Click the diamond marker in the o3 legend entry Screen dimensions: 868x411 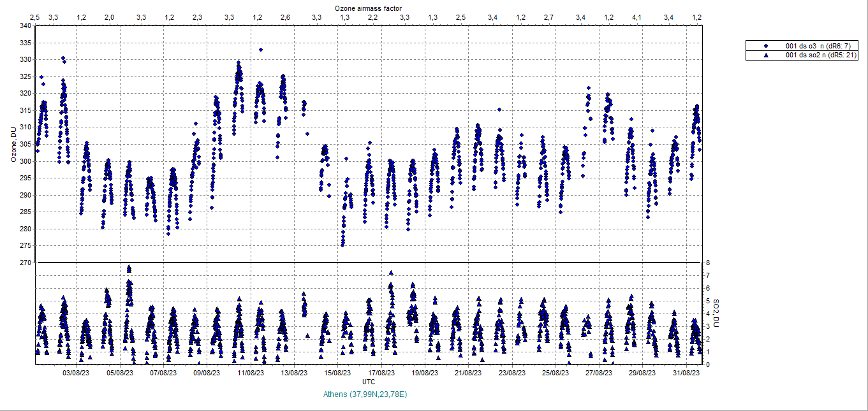[766, 46]
